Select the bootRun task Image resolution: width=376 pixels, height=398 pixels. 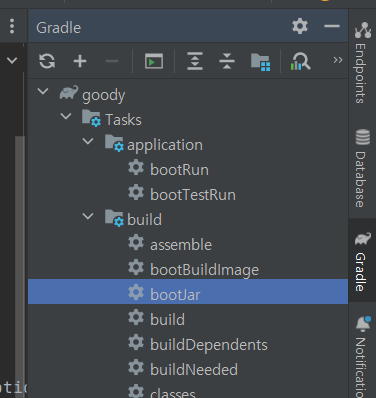(x=179, y=170)
